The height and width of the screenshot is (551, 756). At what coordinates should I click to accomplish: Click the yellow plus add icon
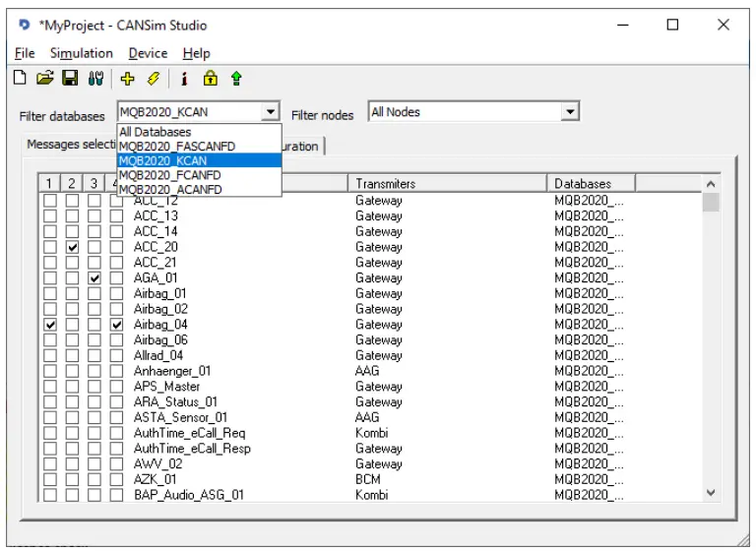tap(127, 79)
